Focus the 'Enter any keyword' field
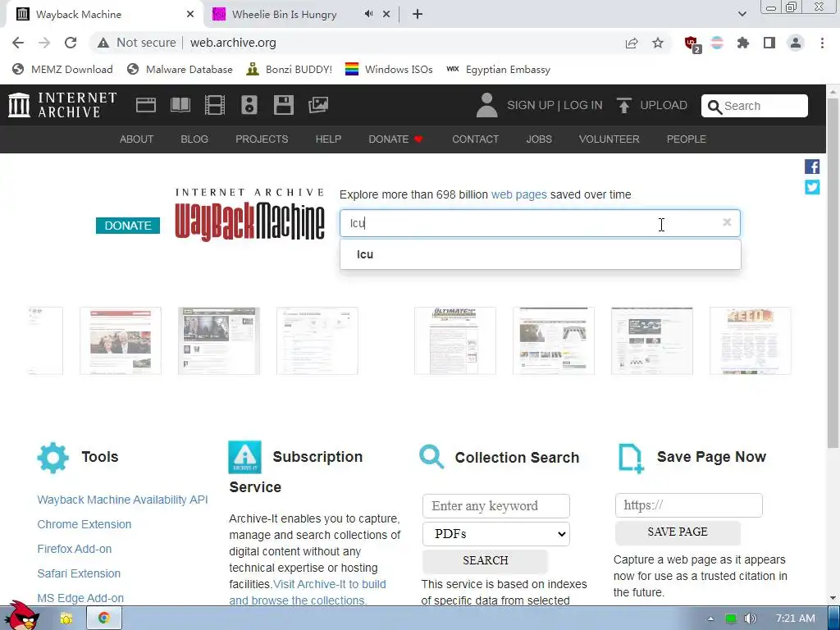 (496, 506)
